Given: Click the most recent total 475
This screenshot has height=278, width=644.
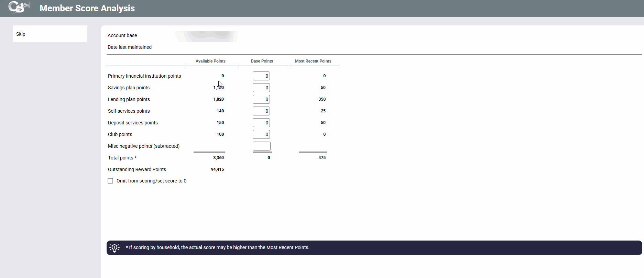Looking at the screenshot, I should click(322, 158).
